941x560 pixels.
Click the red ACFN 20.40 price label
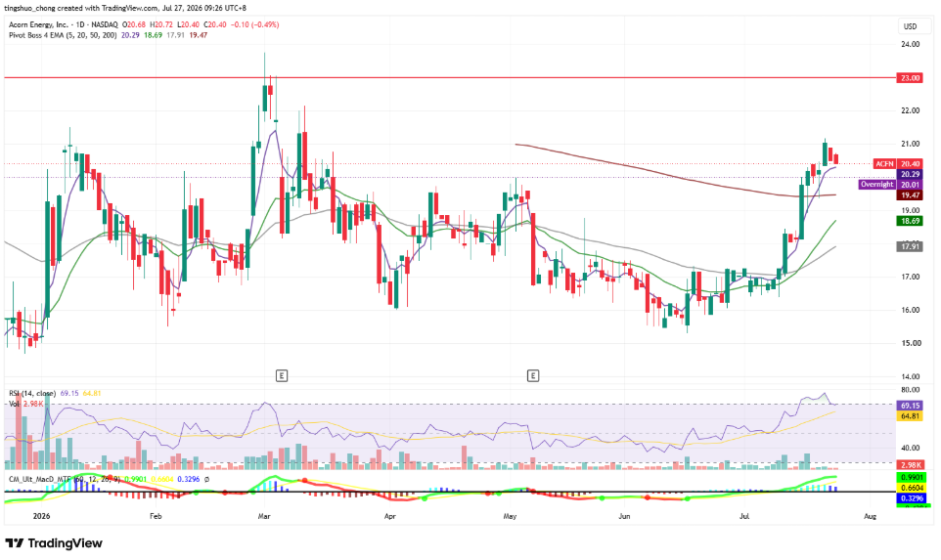[898, 163]
